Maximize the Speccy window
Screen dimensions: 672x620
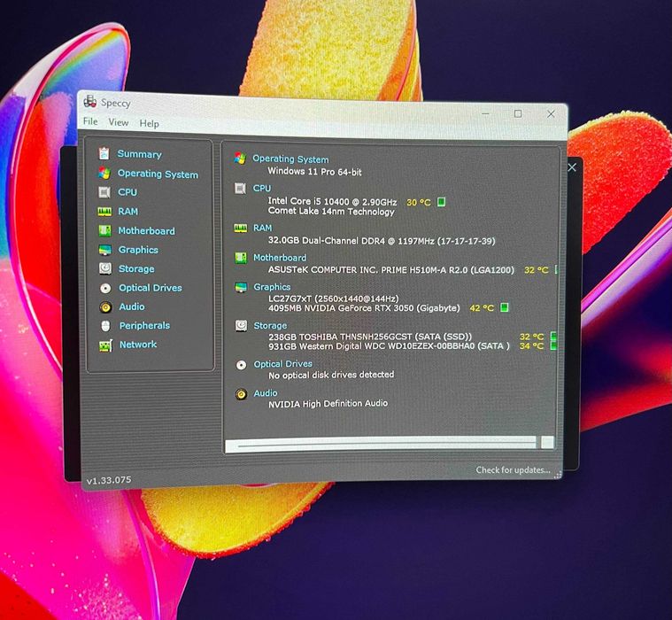click(518, 113)
